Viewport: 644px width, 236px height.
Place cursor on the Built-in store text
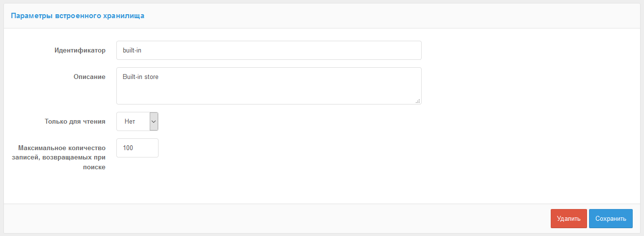point(140,77)
